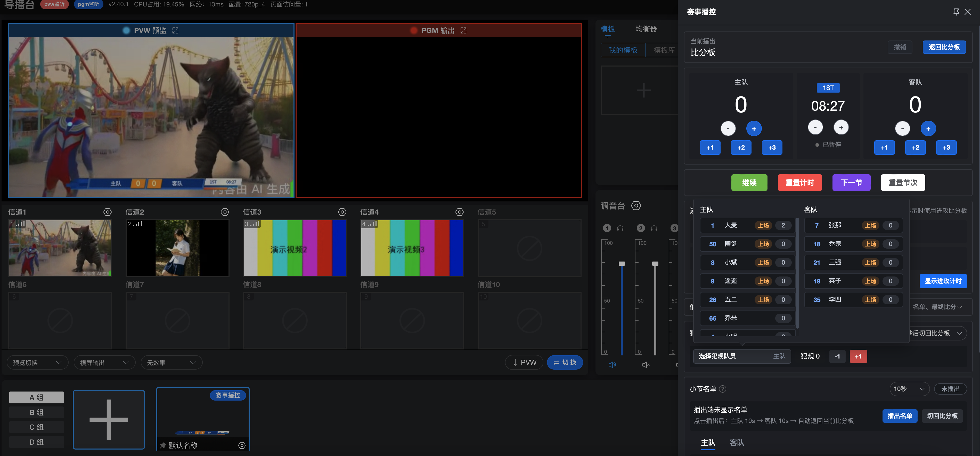This screenshot has height=456, width=980.
Task: Add a template in the 我的模板 empty slot
Action: click(643, 90)
